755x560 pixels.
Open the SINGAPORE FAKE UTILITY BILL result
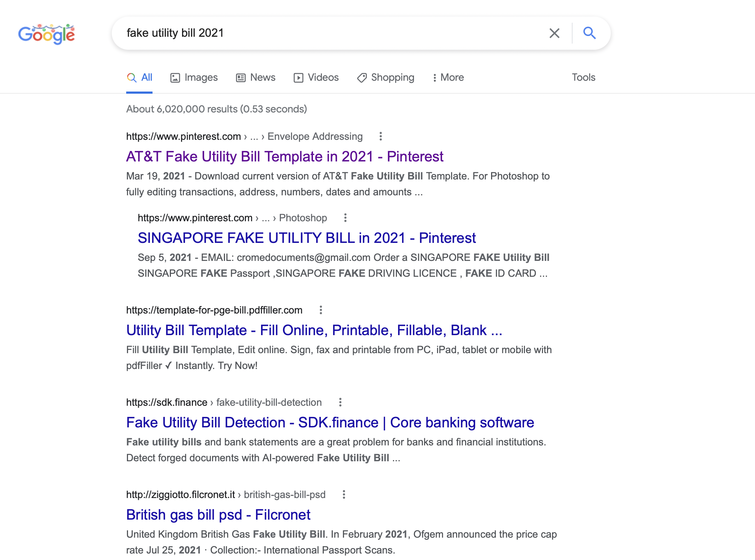coord(306,238)
